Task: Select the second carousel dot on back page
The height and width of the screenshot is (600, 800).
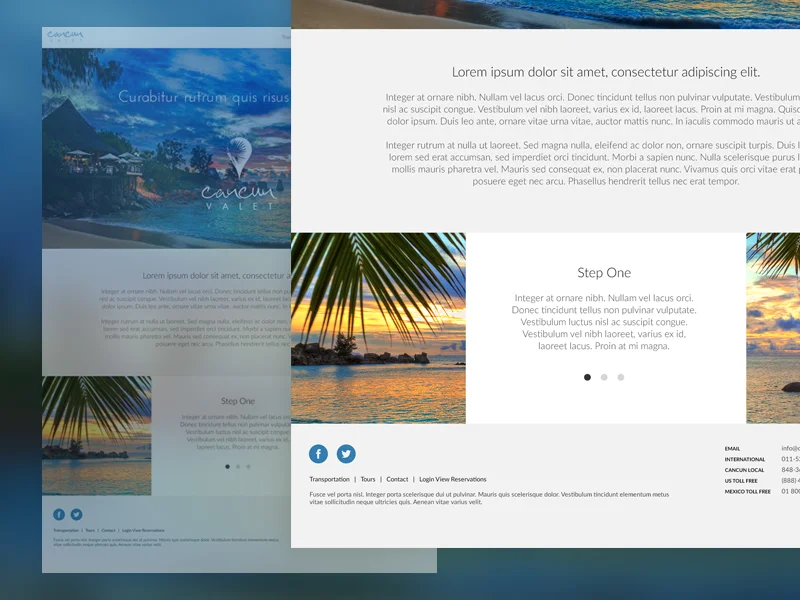Action: [x=238, y=466]
